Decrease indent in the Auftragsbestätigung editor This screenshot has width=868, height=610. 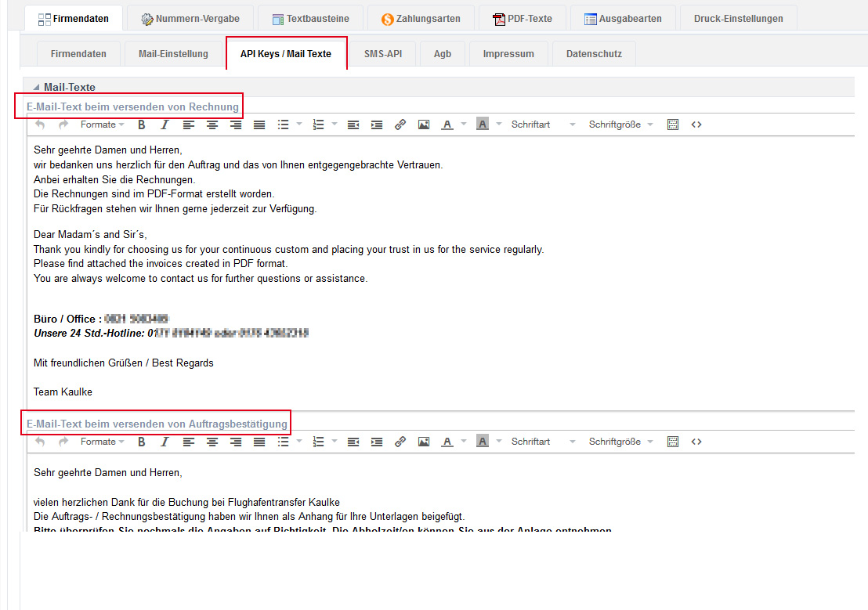pos(353,442)
